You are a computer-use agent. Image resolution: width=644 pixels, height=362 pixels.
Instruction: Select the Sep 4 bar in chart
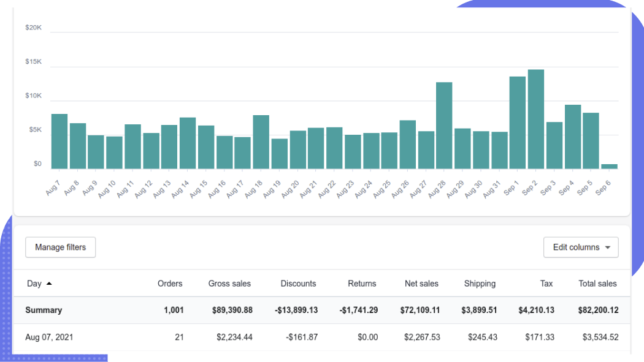point(573,137)
